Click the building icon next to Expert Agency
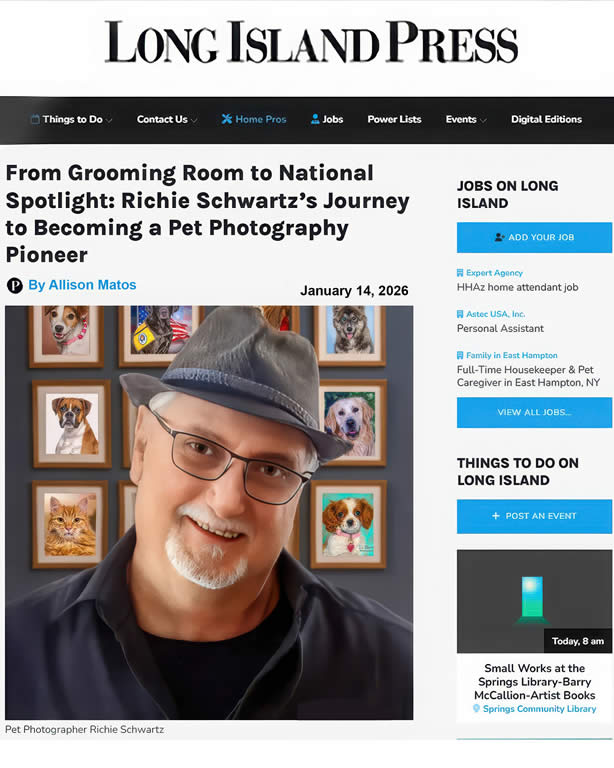Screen dimensions: 614x768 pos(460,273)
